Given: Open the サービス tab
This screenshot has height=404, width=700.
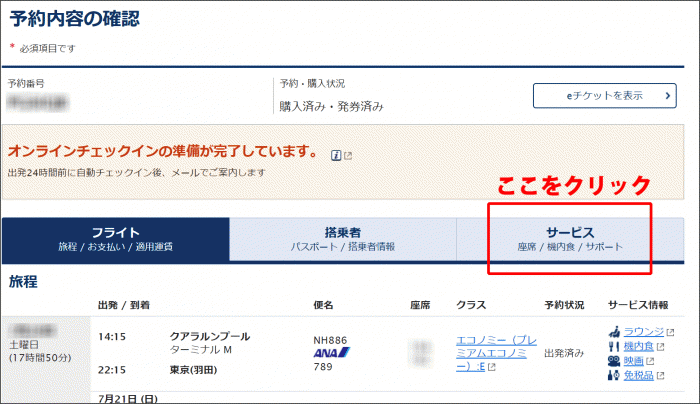Looking at the screenshot, I should (570, 239).
